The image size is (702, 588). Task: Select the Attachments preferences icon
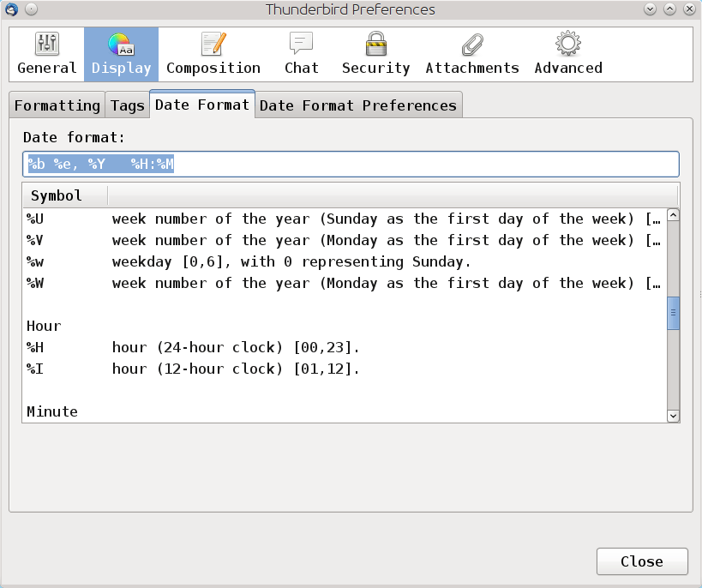tap(471, 53)
